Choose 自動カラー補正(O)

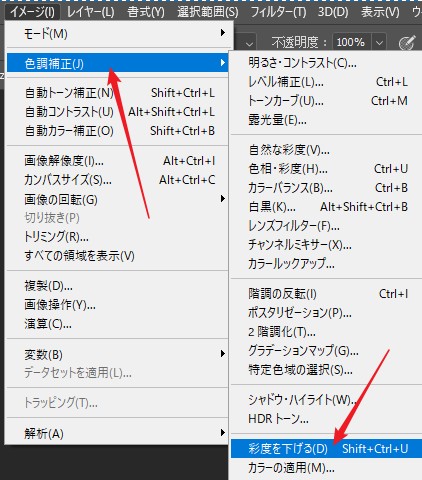[117, 131]
